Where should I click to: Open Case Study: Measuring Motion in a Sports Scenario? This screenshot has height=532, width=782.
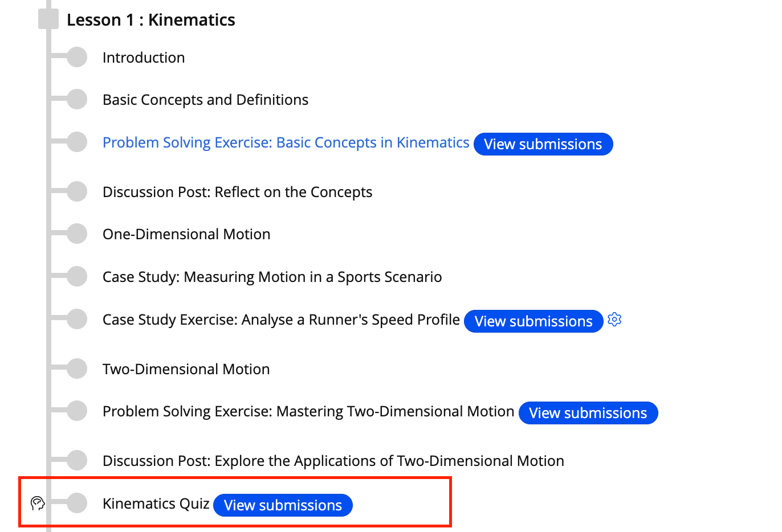(272, 277)
